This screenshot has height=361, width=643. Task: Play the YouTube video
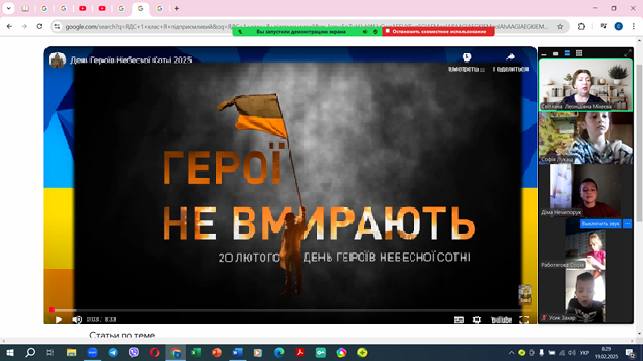(x=59, y=319)
